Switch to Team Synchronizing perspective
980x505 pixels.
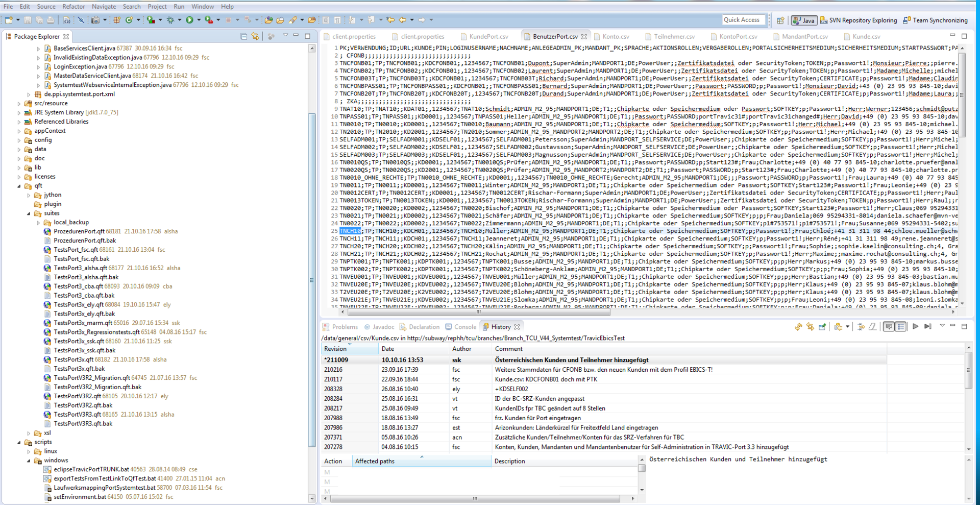[935, 20]
